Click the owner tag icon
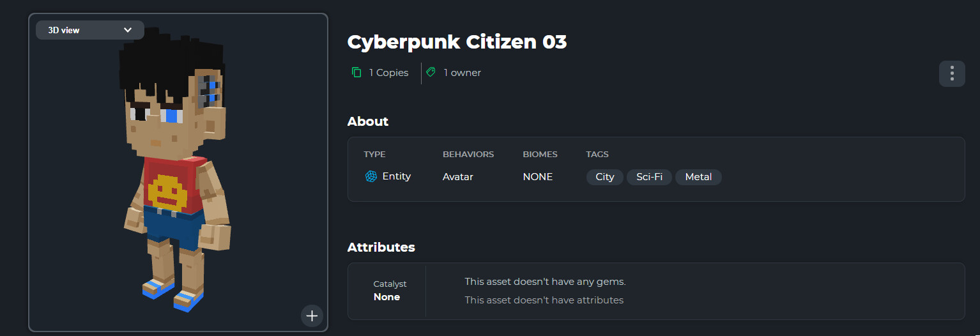Image resolution: width=980 pixels, height=336 pixels. point(431,73)
